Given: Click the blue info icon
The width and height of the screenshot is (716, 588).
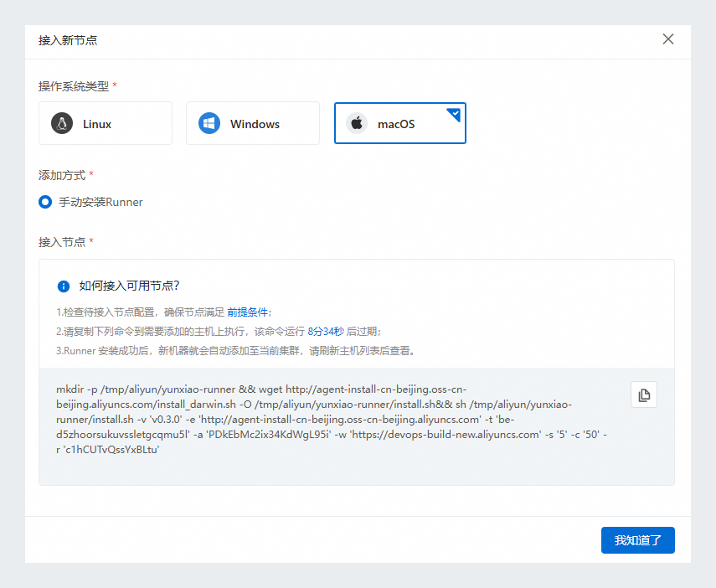Looking at the screenshot, I should (64, 286).
